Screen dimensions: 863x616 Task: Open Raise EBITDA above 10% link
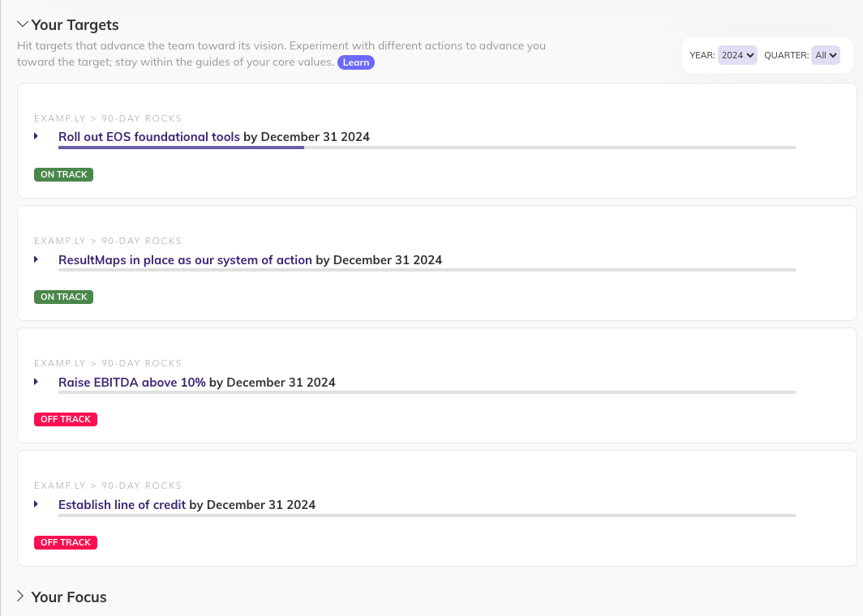(x=132, y=383)
